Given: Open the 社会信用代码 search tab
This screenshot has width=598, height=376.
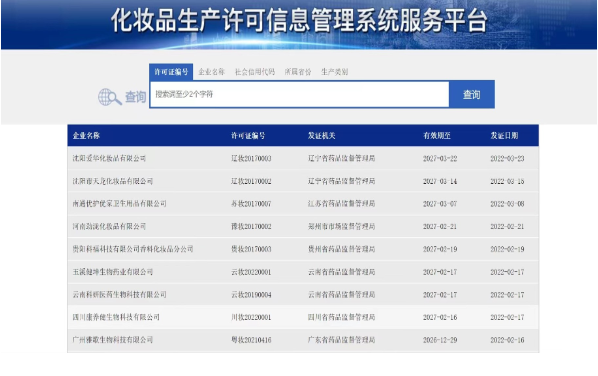Looking at the screenshot, I should tap(255, 72).
